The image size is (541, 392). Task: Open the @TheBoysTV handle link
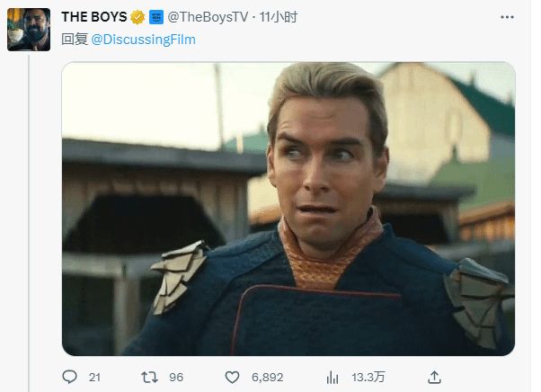click(206, 17)
